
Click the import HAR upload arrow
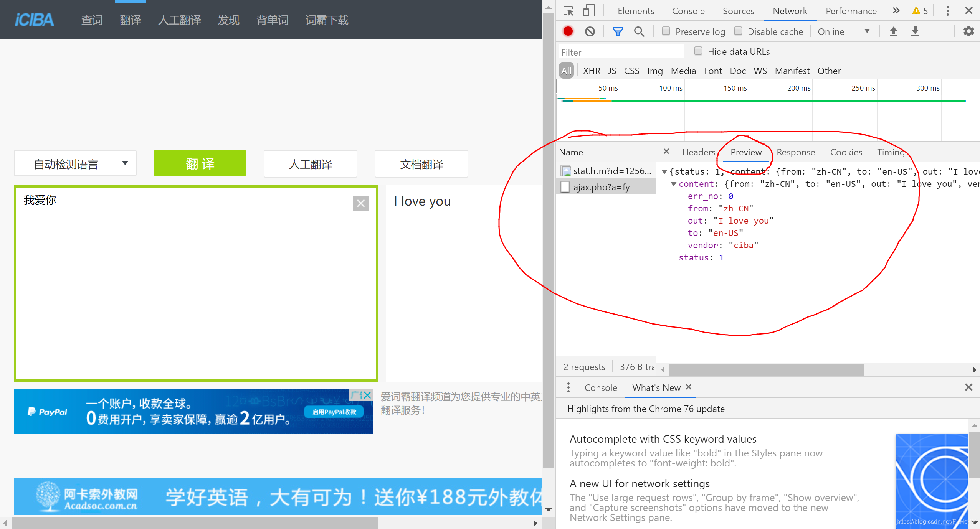point(893,31)
